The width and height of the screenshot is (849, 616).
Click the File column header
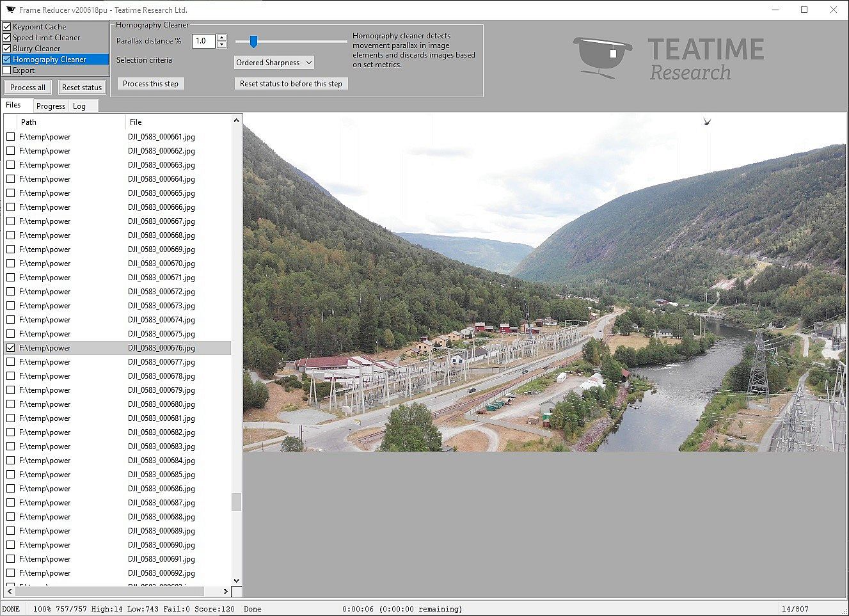178,122
